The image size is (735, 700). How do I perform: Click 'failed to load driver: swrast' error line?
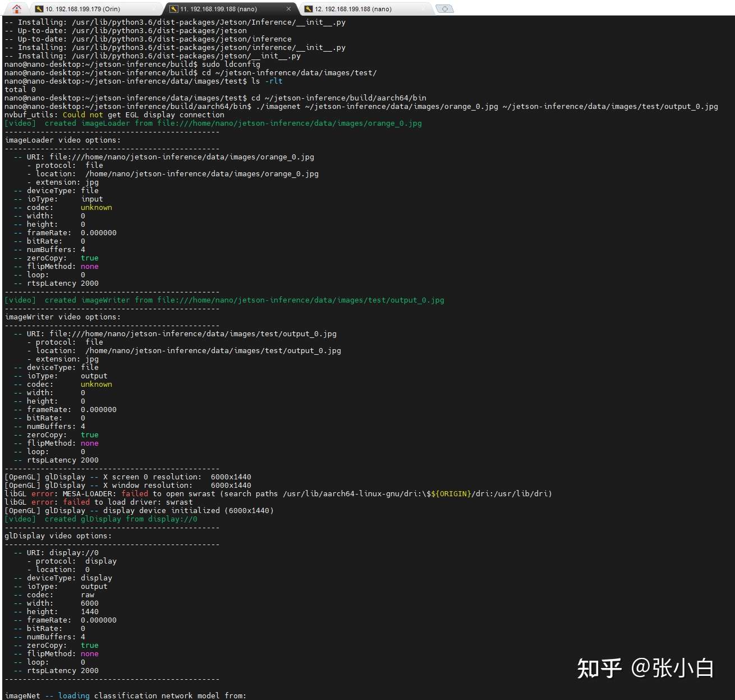coord(99,502)
